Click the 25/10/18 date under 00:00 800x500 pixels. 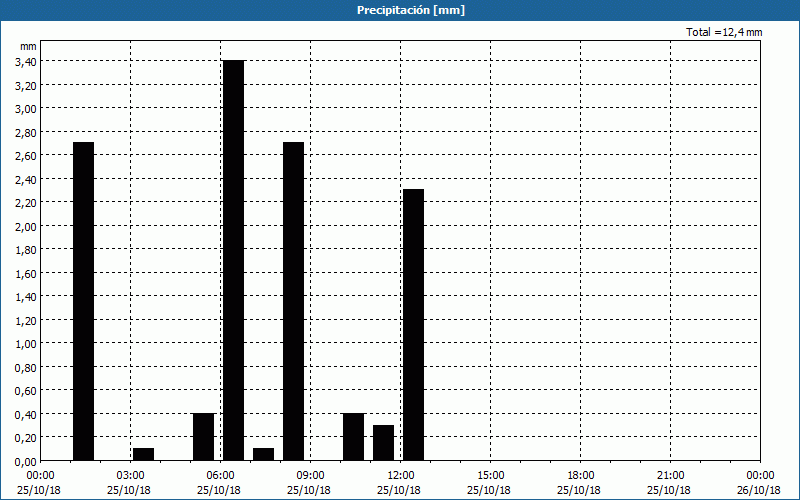(x=39, y=490)
